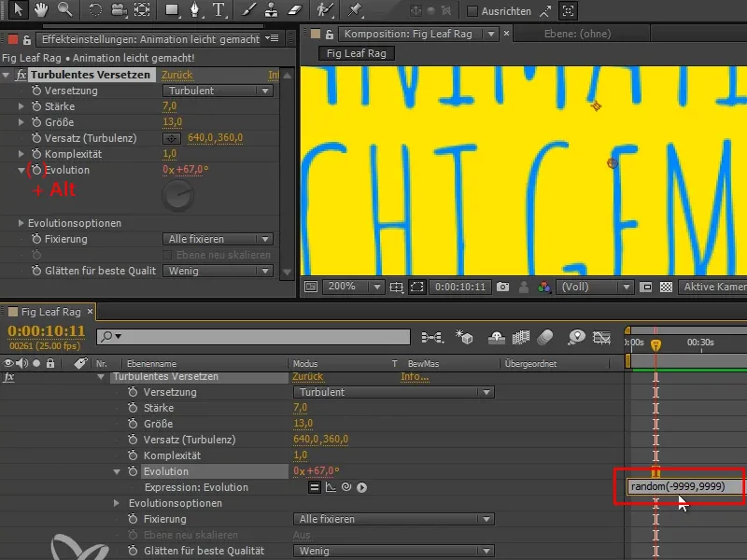747x560 pixels.
Task: Select the Rotation tool
Action: pos(95,10)
